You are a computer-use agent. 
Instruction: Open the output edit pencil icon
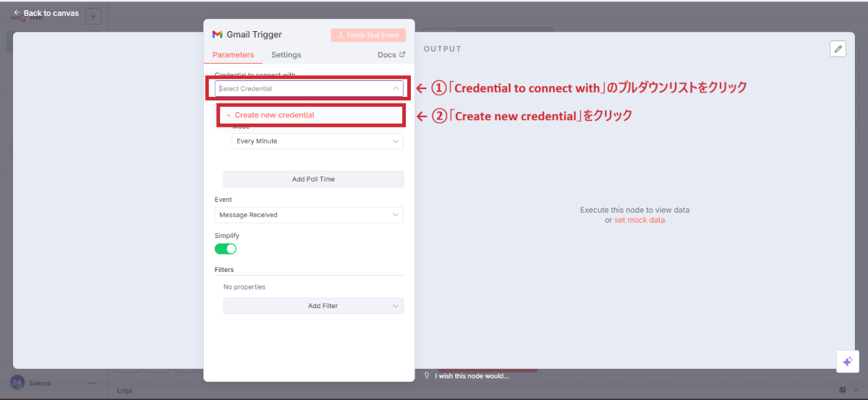pyautogui.click(x=838, y=48)
